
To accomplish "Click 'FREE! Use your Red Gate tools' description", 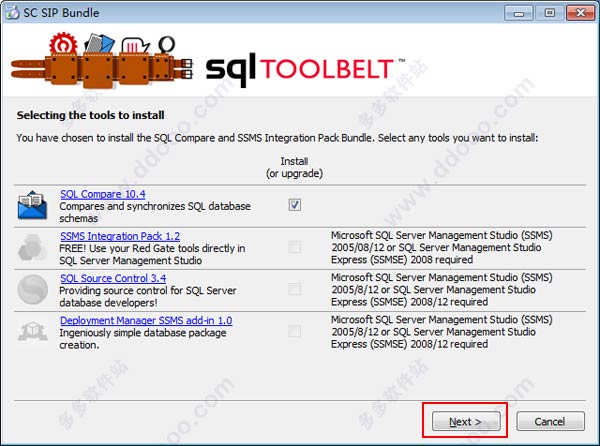I will coord(152,254).
